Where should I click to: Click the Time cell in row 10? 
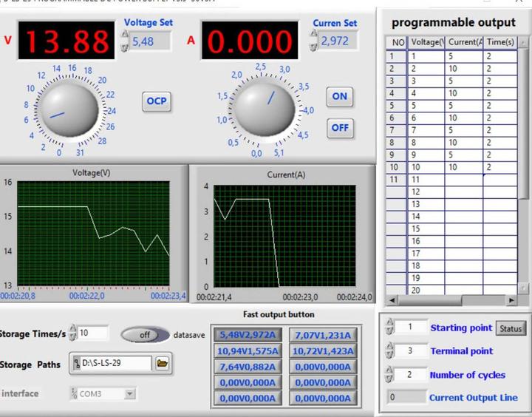point(500,167)
